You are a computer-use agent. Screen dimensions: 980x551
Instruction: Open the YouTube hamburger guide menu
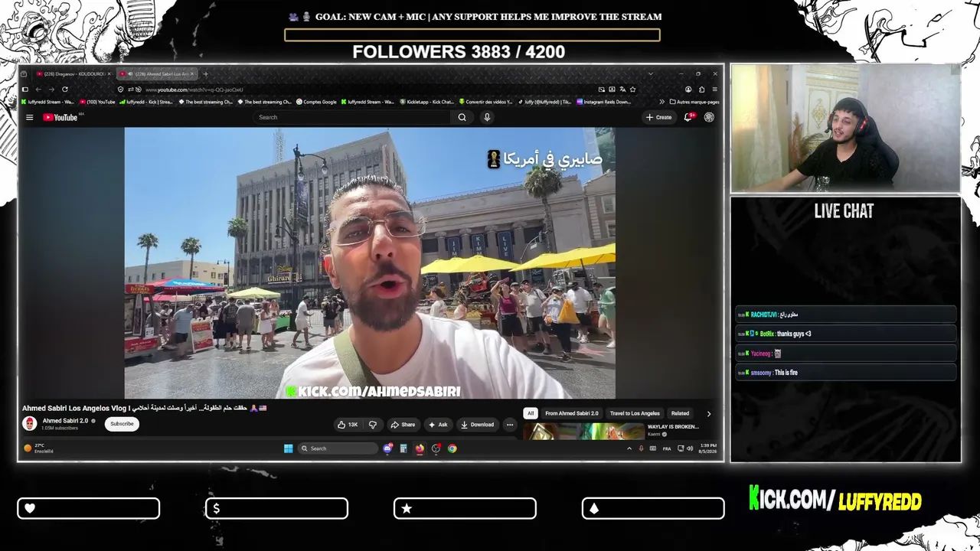pyautogui.click(x=29, y=117)
